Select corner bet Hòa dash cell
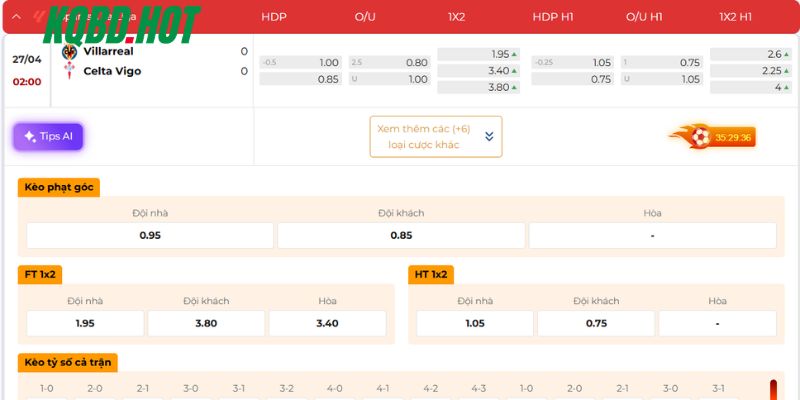 653,236
